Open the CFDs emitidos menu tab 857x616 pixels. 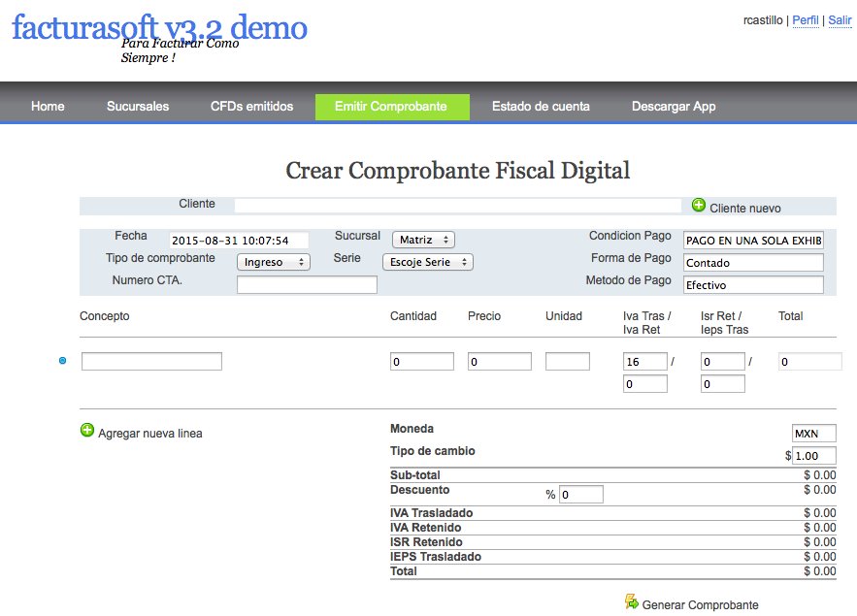tap(251, 107)
